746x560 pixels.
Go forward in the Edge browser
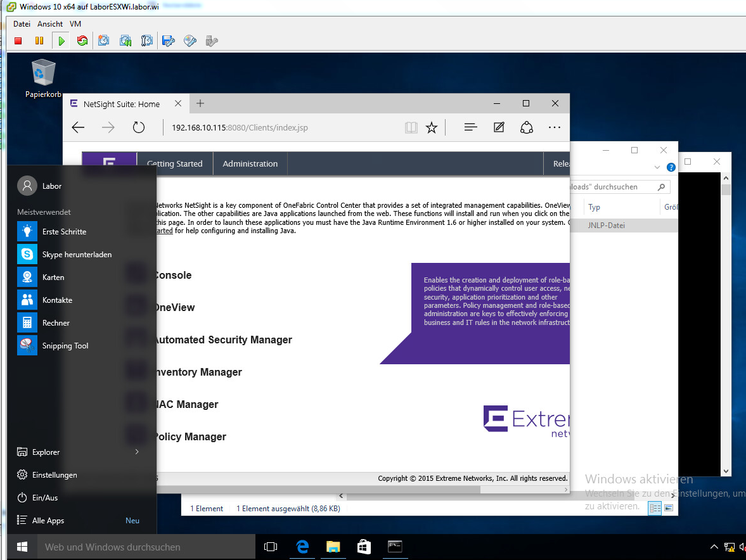[x=108, y=127]
